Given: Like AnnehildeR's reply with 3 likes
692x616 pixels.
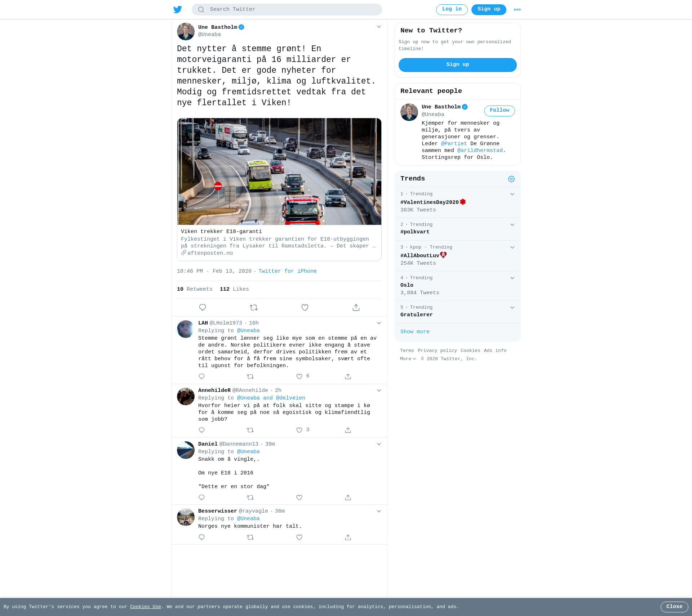Looking at the screenshot, I should 299,430.
